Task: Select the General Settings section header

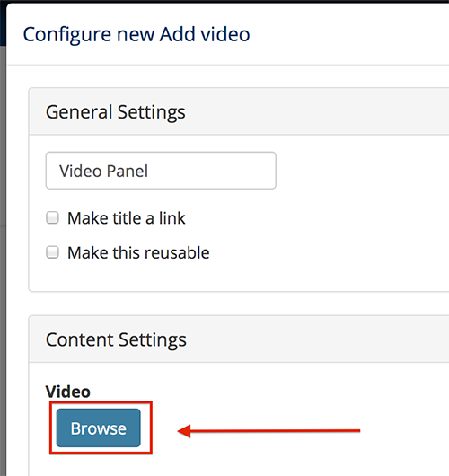Action: click(x=239, y=111)
